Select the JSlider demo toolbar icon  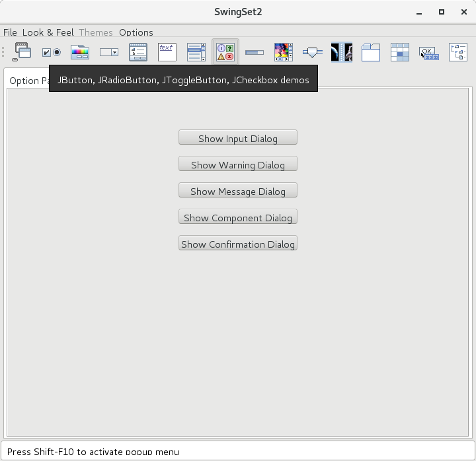click(313, 52)
